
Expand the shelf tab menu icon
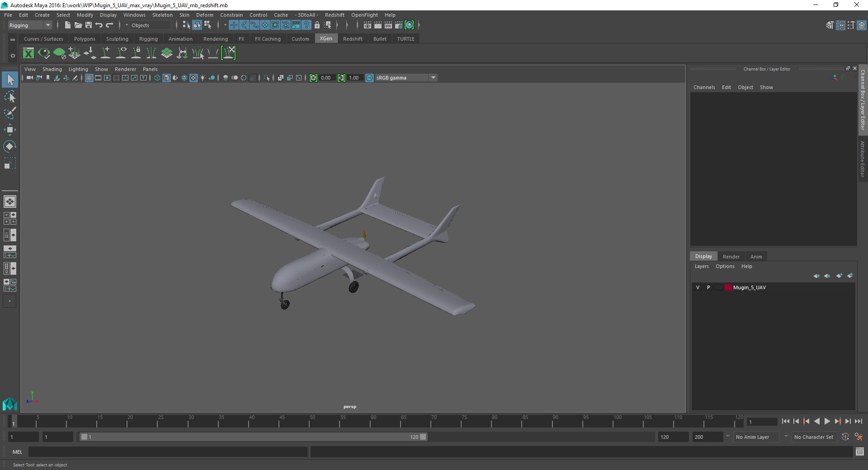[x=13, y=40]
